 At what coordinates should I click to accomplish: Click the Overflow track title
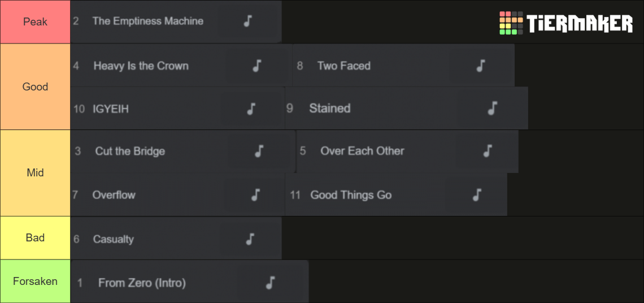[x=114, y=194]
